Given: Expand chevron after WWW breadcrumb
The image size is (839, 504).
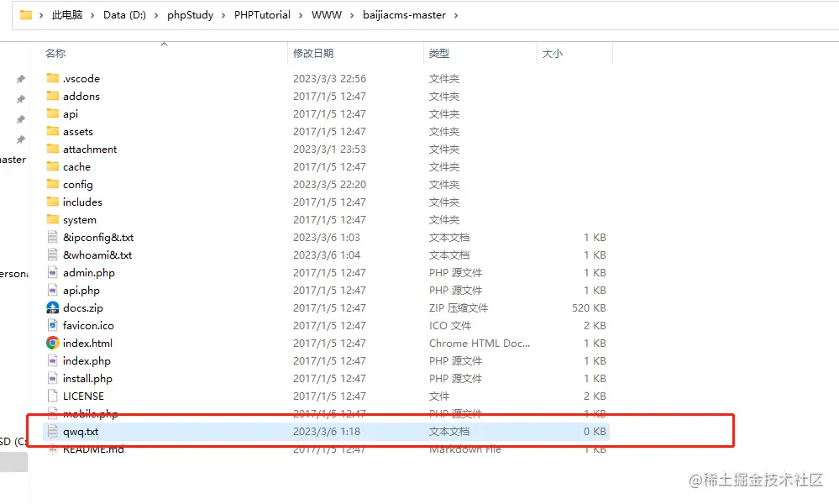Looking at the screenshot, I should tap(352, 15).
